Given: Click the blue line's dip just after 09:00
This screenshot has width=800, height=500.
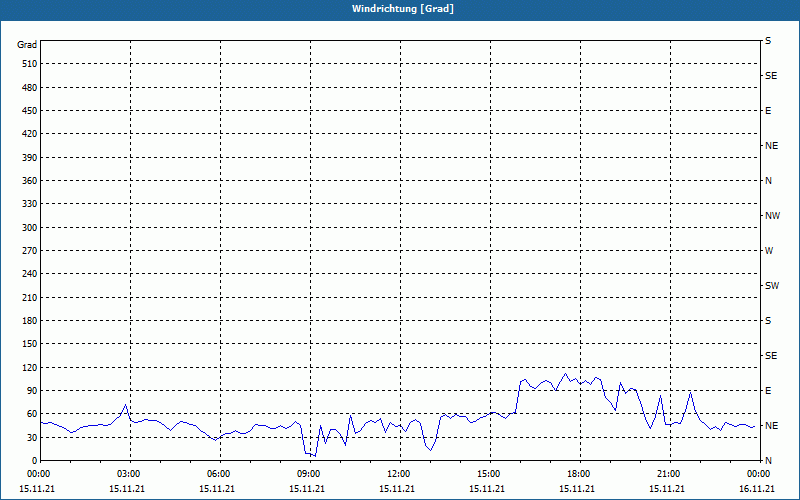Looking at the screenshot, I should [x=315, y=456].
